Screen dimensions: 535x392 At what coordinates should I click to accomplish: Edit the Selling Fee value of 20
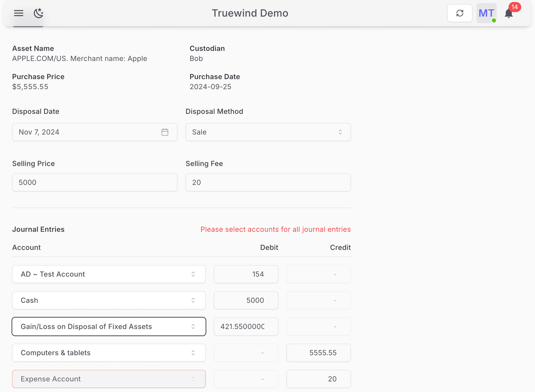(x=268, y=182)
